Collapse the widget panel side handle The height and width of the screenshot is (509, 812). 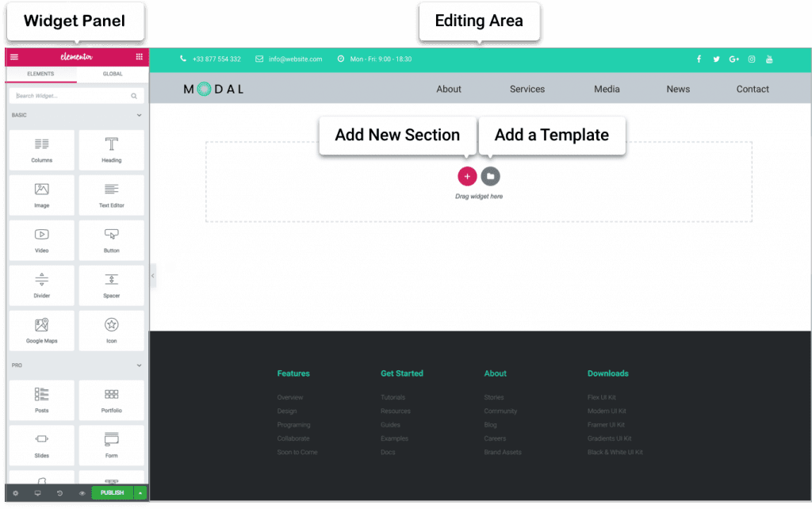[152, 276]
